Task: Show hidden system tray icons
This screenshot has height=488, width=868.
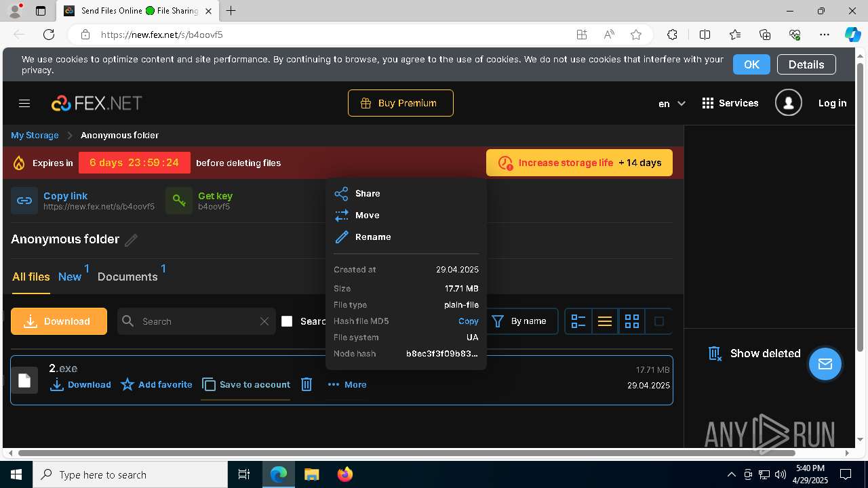Action: point(731,474)
